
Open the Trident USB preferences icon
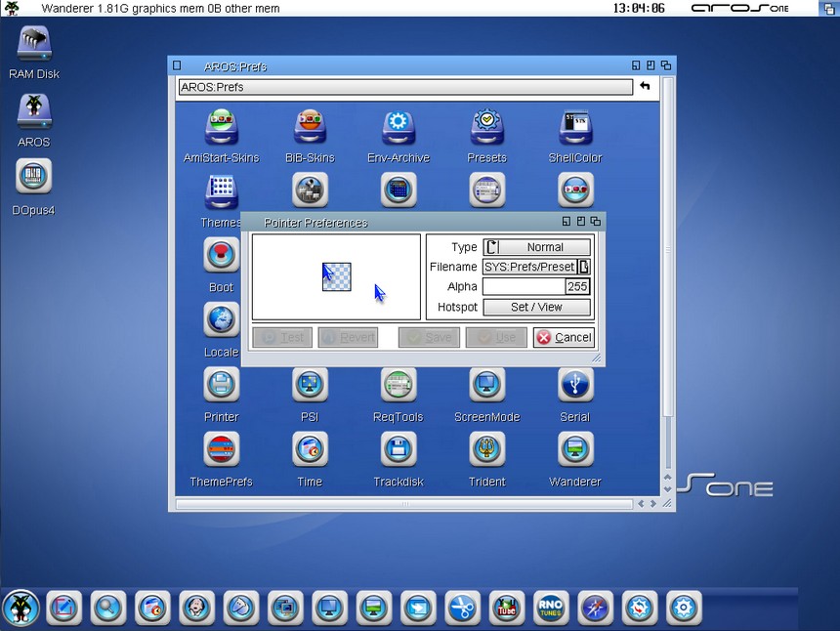pos(486,449)
